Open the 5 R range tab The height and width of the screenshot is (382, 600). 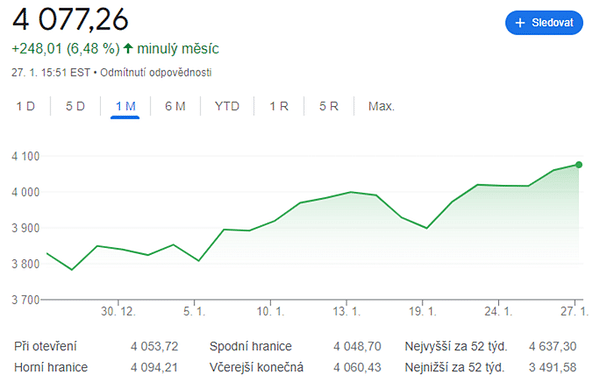[329, 106]
